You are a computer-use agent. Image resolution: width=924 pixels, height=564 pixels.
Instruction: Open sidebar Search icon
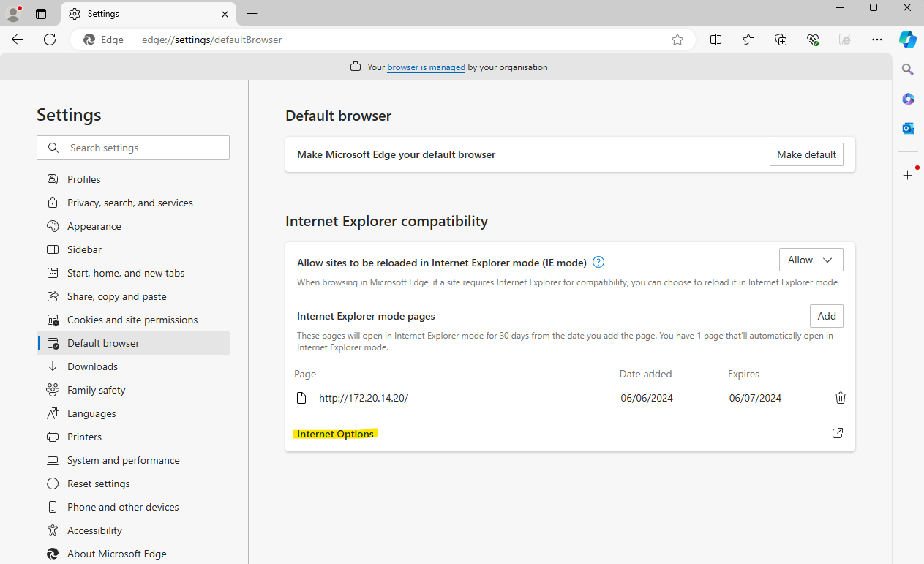point(908,69)
